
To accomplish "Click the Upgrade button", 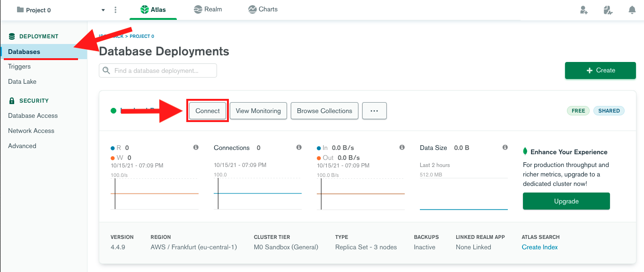I will point(566,201).
